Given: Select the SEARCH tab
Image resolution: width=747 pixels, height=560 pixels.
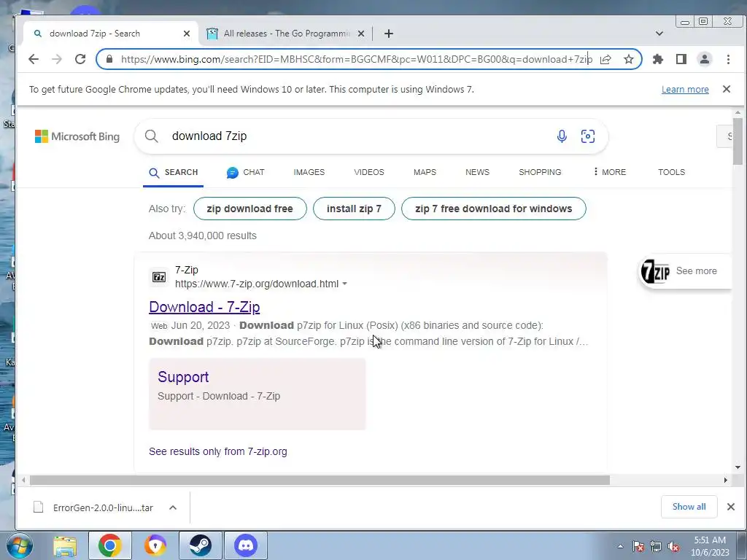Looking at the screenshot, I should [x=174, y=172].
